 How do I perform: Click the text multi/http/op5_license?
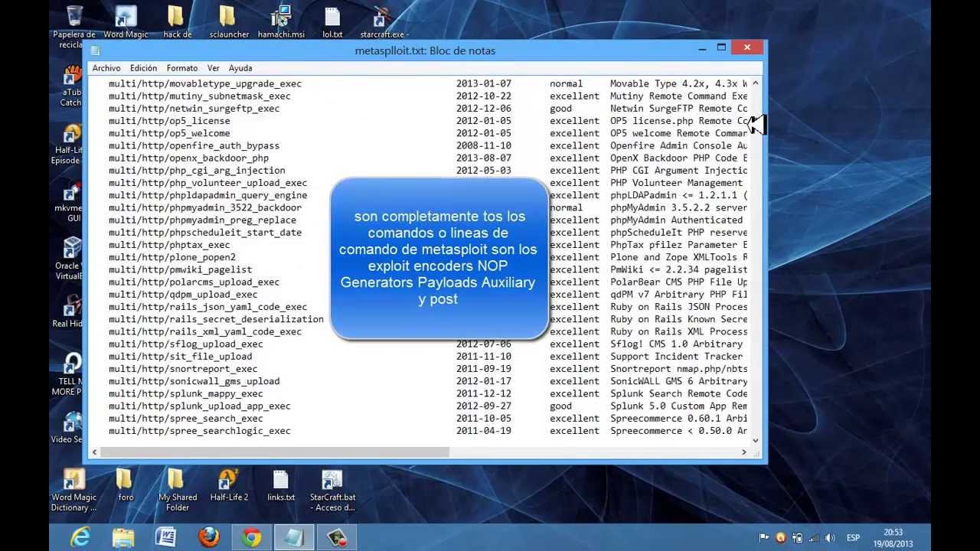point(169,121)
